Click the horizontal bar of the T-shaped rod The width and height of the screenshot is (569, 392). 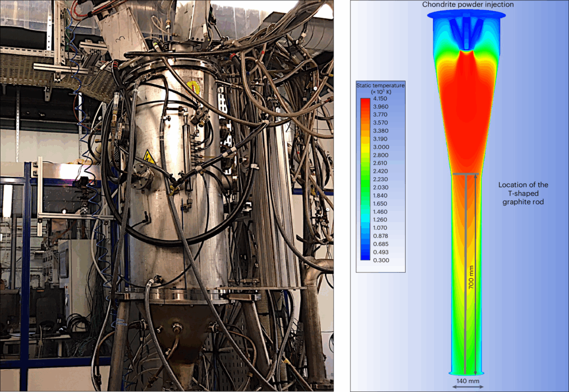[466, 174]
